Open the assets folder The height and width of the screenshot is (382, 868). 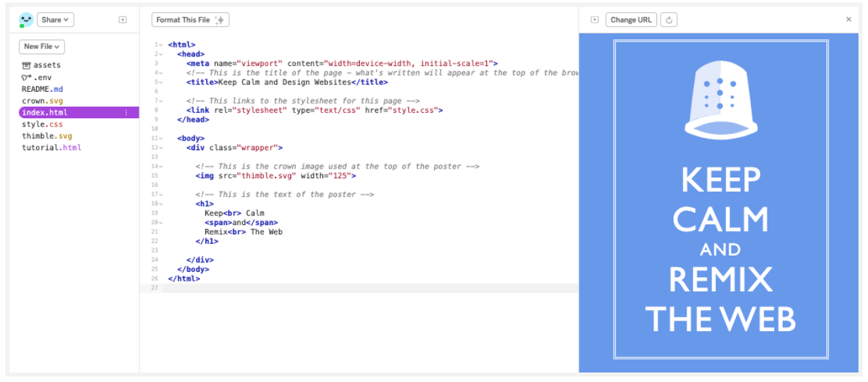pos(41,65)
